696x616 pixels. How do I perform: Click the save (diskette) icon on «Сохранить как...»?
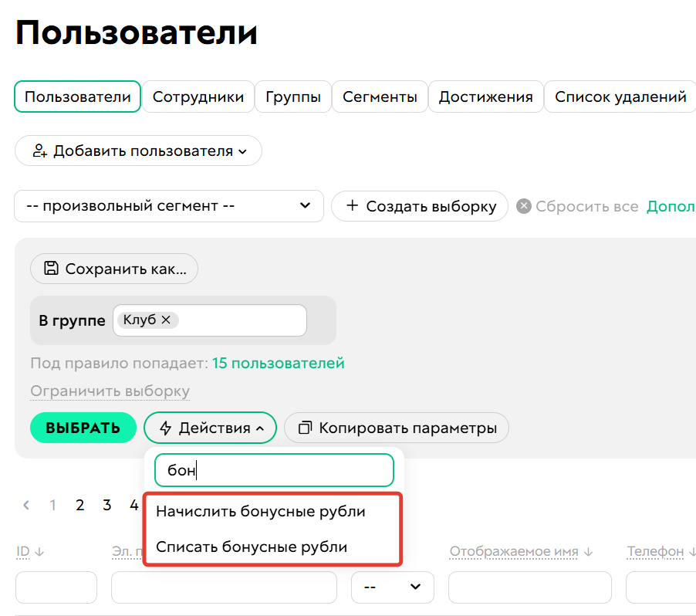click(x=49, y=269)
